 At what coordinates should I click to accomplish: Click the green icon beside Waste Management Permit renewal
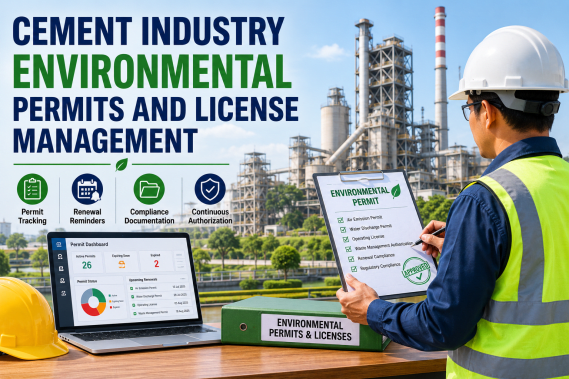point(135,313)
